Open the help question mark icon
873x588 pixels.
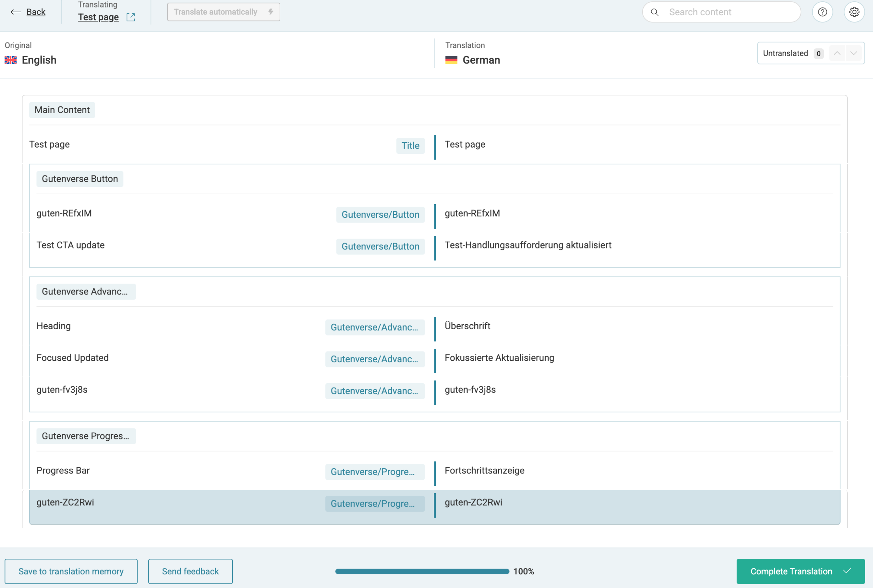(822, 12)
